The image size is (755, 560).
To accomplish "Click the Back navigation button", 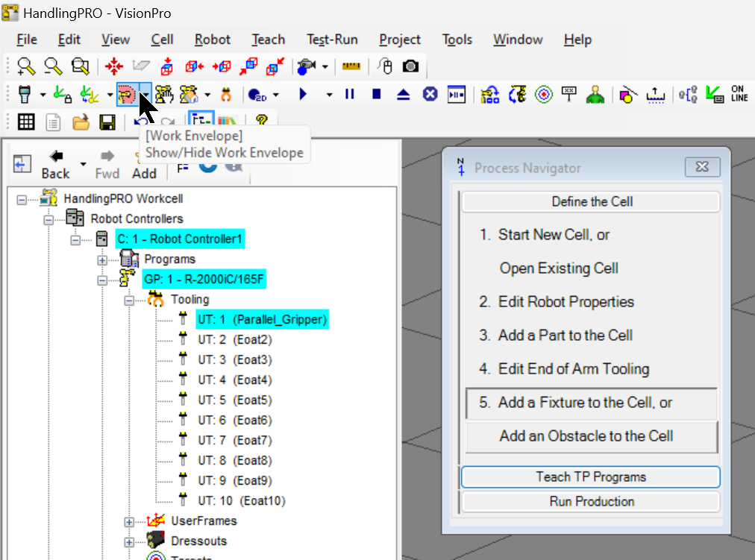I will [55, 165].
